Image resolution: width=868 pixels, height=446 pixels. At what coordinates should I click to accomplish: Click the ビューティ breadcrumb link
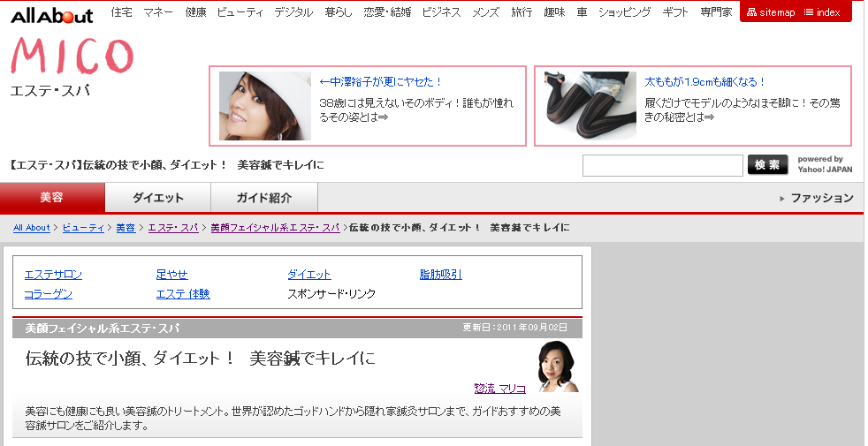[x=83, y=228]
